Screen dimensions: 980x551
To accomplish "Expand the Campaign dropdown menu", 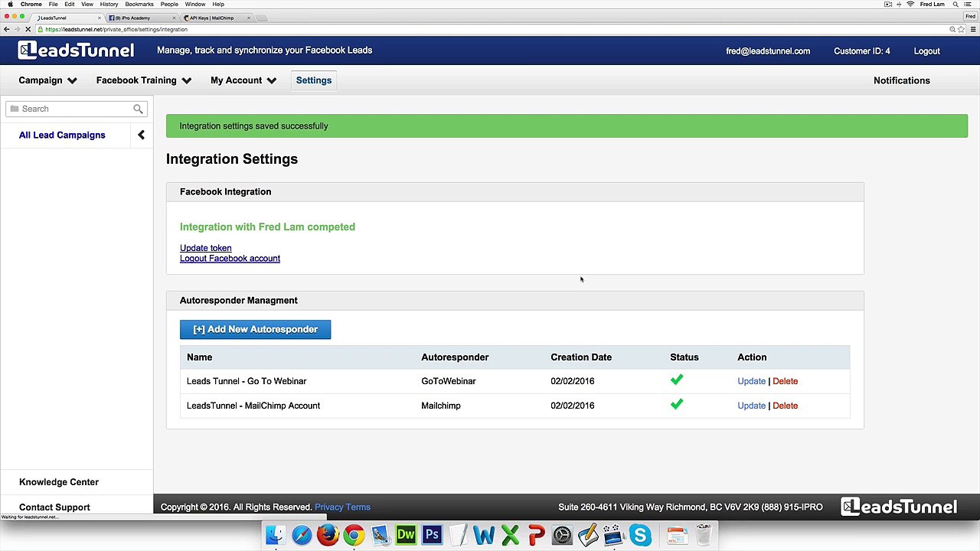I will (48, 80).
